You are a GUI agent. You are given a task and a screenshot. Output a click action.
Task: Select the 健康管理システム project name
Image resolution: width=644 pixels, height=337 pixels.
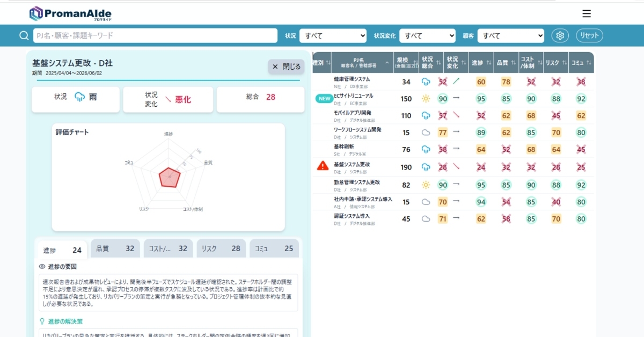tap(352, 79)
